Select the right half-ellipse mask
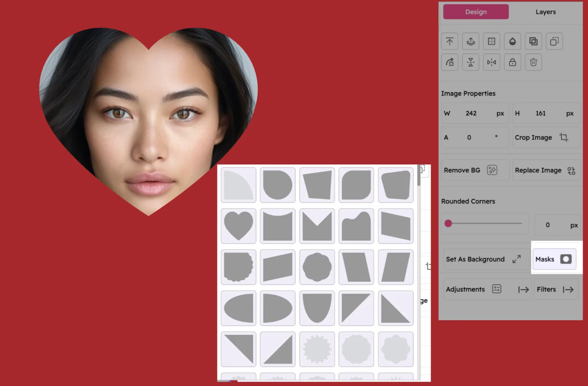This screenshot has width=588, height=386. point(277,308)
